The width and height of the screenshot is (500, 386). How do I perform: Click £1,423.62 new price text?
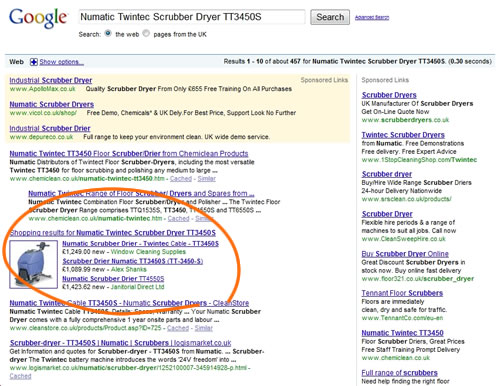pyautogui.click(x=84, y=287)
